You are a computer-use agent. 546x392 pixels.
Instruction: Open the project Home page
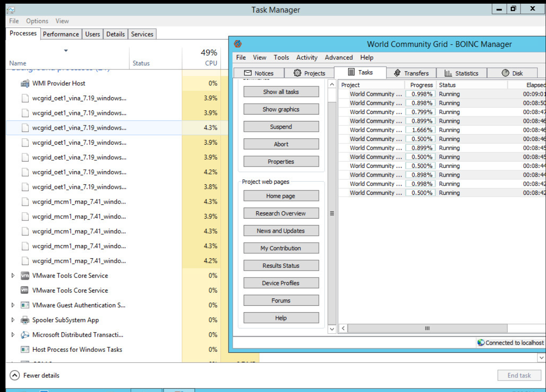[281, 196]
